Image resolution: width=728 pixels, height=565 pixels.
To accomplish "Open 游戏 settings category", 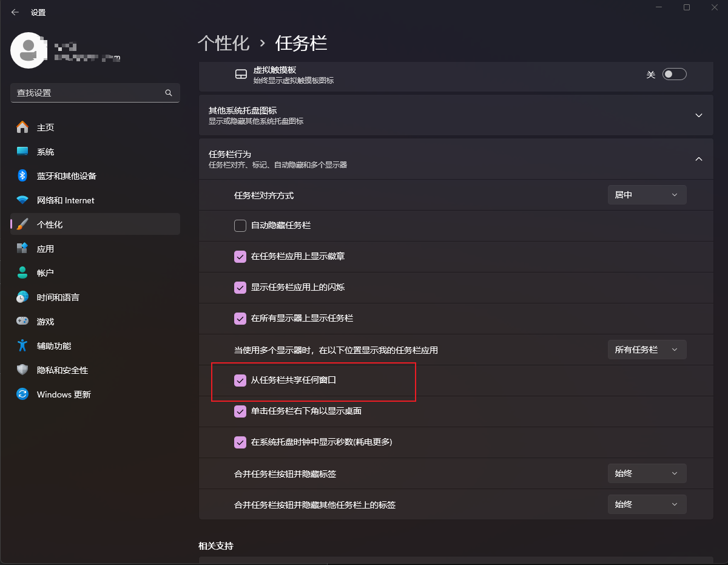I will [x=95, y=322].
